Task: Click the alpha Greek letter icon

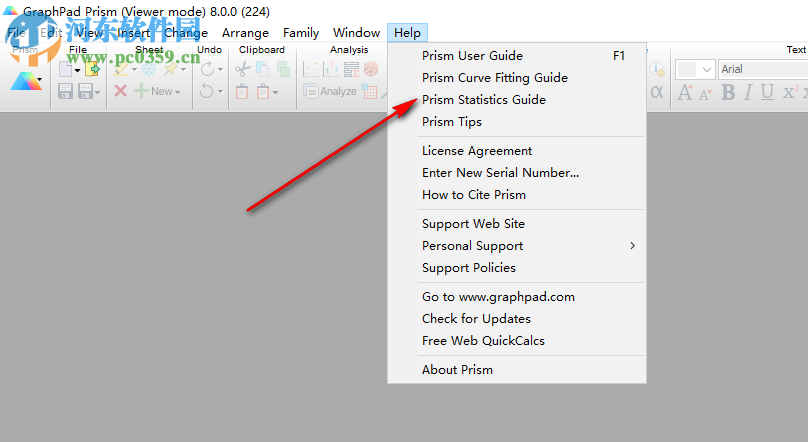Action: pyautogui.click(x=657, y=92)
